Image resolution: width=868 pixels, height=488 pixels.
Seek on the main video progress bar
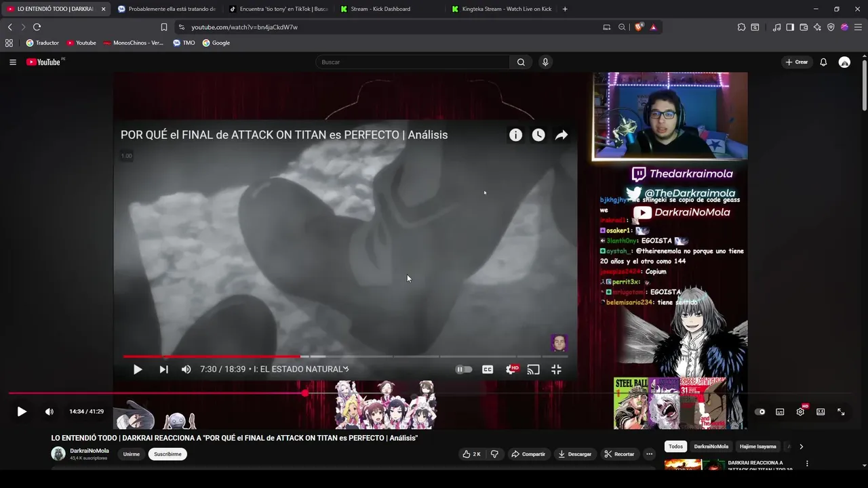[x=434, y=393]
